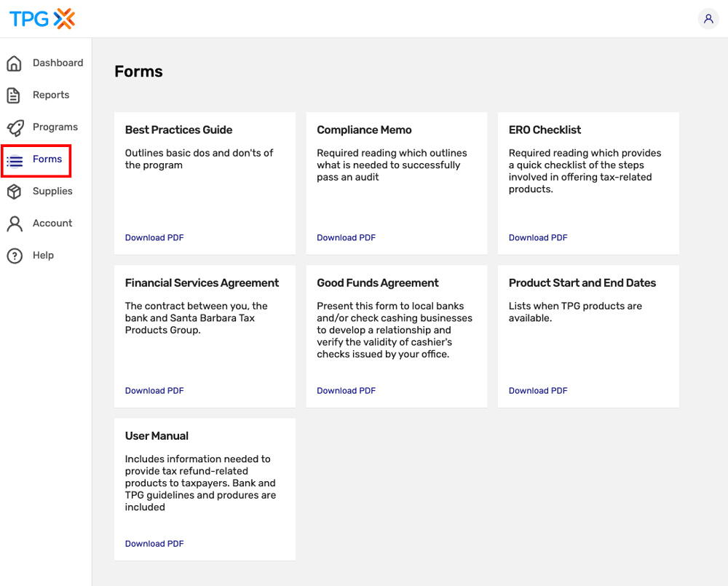Click the Forms list icon
Screen dimensions: 728x586
point(15,161)
